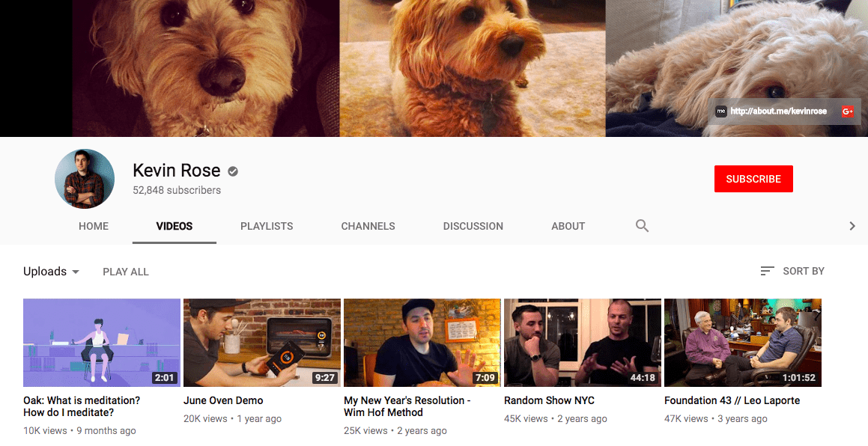
Task: Click '20K views • 1 year ago' text
Action: tap(232, 419)
